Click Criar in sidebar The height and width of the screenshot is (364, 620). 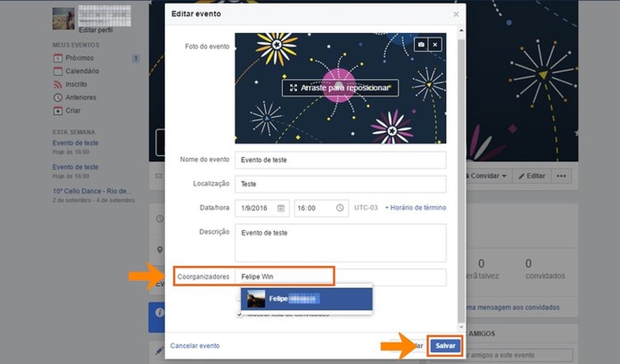72,111
